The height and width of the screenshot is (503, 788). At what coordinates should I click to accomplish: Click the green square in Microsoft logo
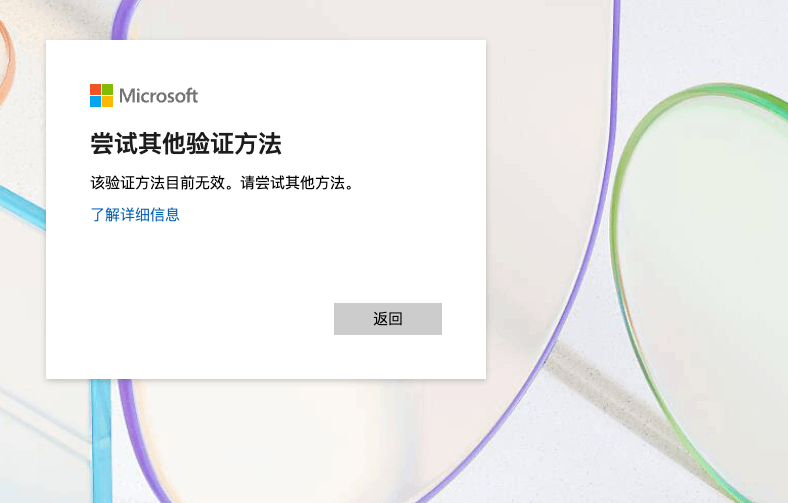pos(108,89)
